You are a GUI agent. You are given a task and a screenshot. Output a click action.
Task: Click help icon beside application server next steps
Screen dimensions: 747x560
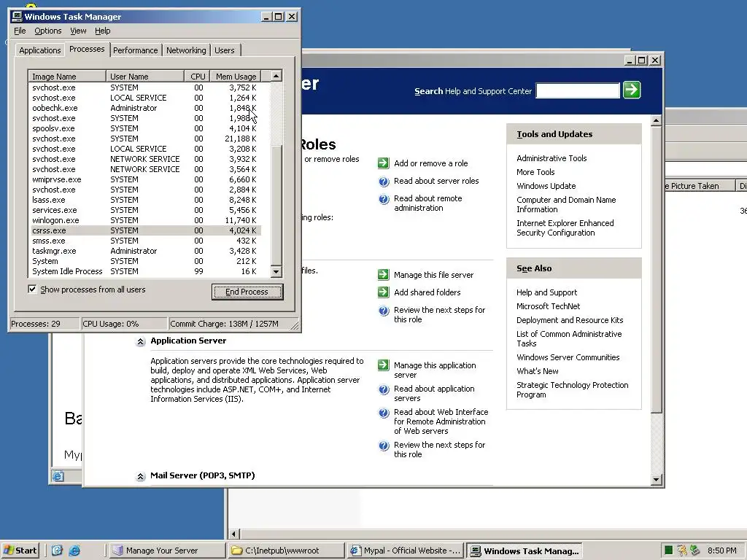(x=384, y=446)
